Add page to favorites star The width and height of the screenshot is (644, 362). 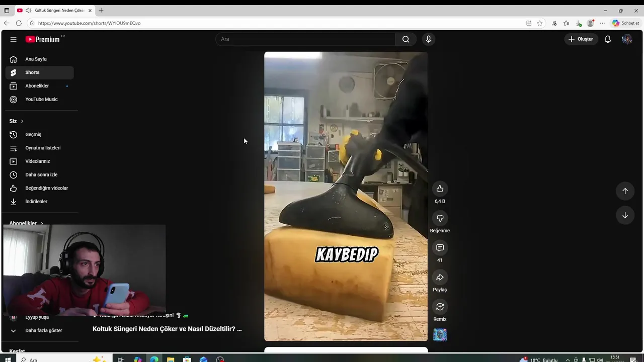(540, 23)
